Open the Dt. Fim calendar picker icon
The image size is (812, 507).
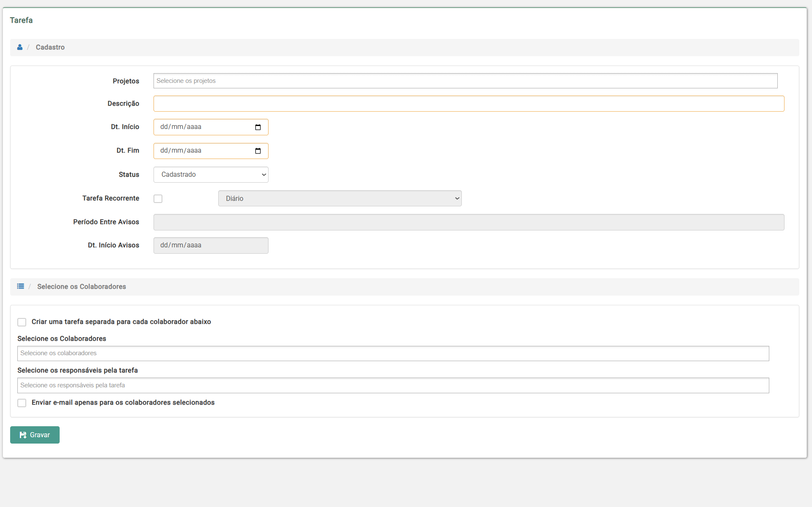[258, 151]
